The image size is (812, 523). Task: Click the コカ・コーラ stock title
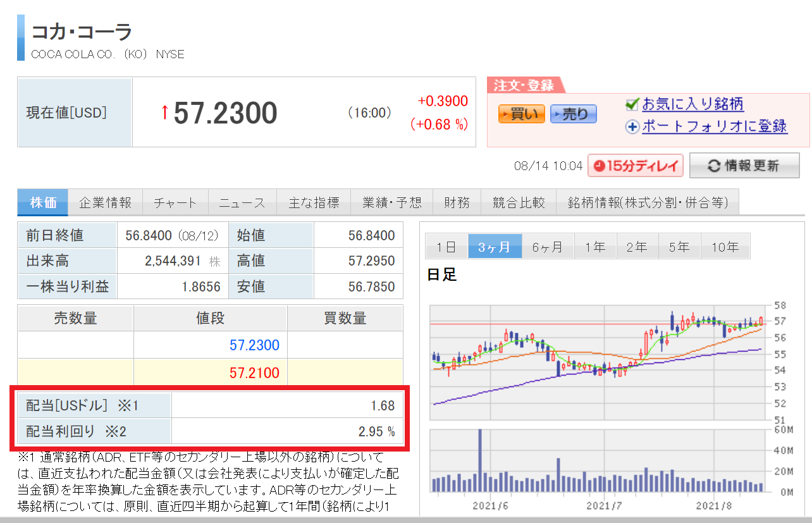(82, 31)
